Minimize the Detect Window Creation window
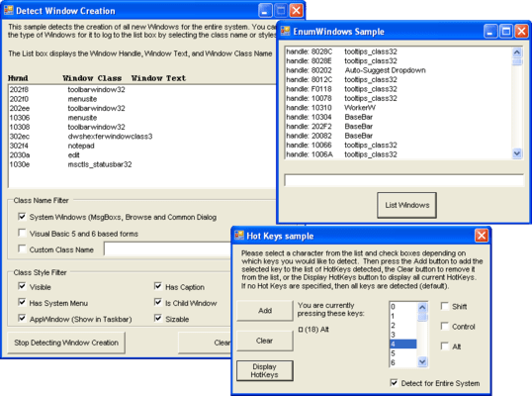The image size is (532, 396). [265, 11]
